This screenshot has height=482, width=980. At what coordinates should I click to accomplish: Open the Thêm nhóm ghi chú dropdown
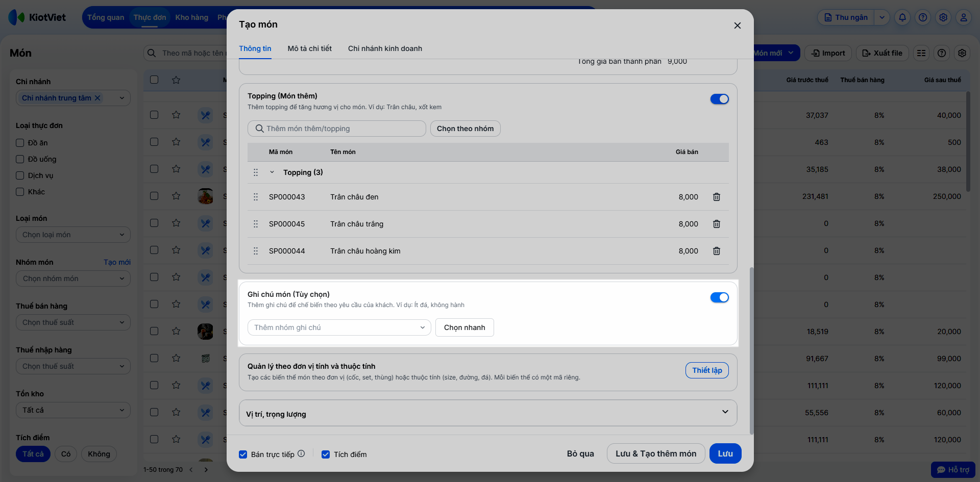pyautogui.click(x=339, y=327)
